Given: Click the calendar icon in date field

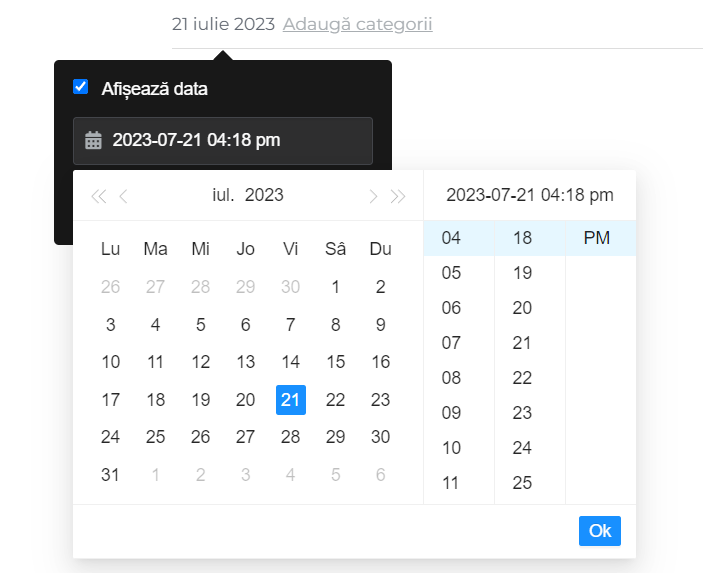Looking at the screenshot, I should coord(93,140).
